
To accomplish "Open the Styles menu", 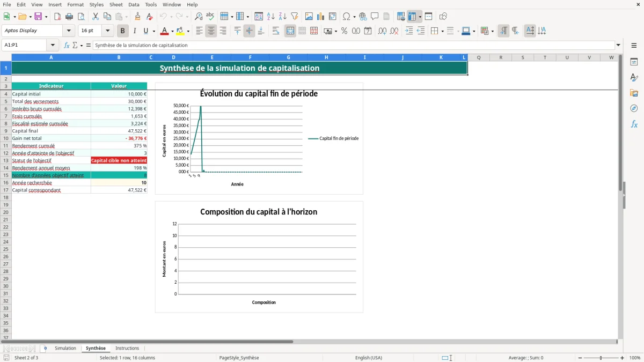I will coord(97,4).
